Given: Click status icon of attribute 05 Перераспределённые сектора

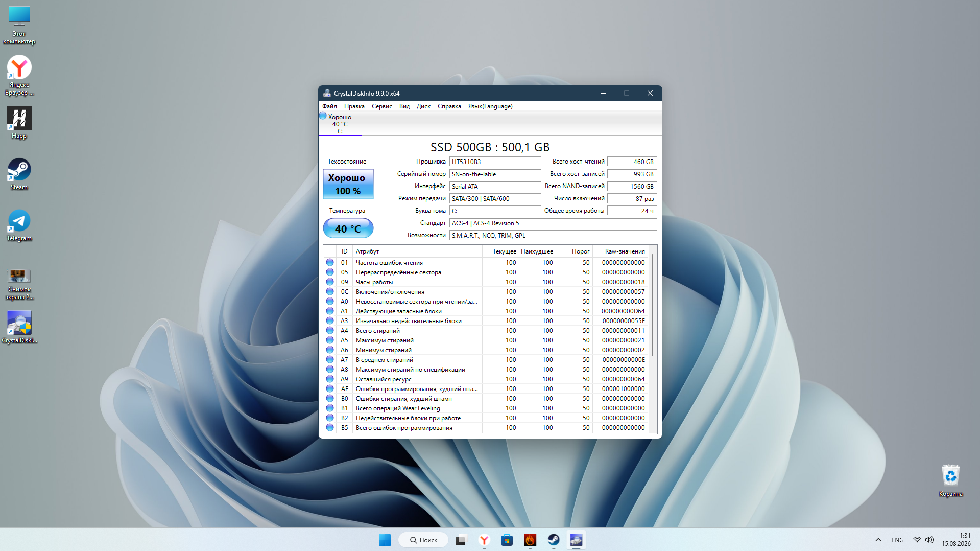Looking at the screenshot, I should click(x=330, y=272).
